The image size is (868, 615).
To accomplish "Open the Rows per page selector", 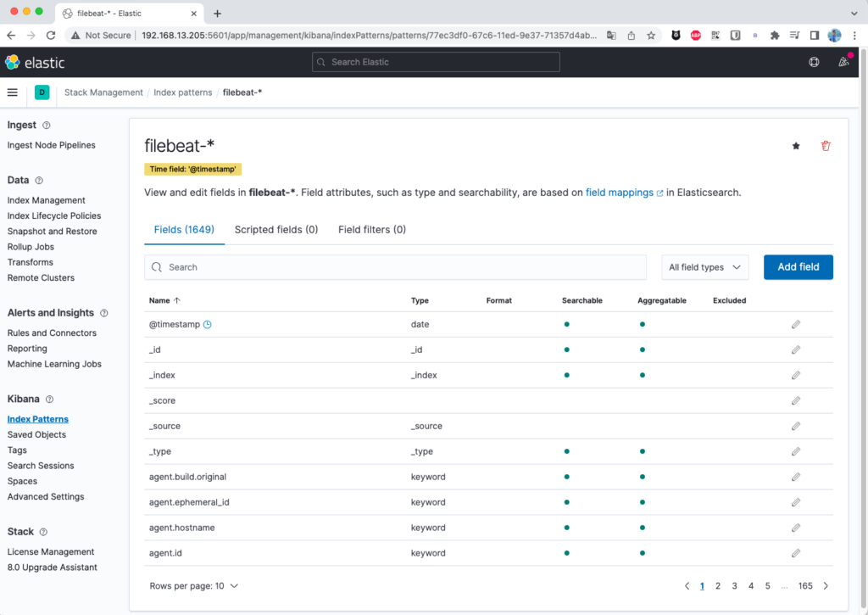I will click(x=194, y=585).
